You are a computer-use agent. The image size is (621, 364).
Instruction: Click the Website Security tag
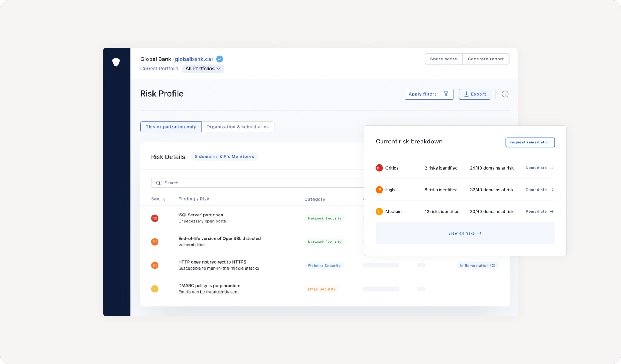point(324,266)
